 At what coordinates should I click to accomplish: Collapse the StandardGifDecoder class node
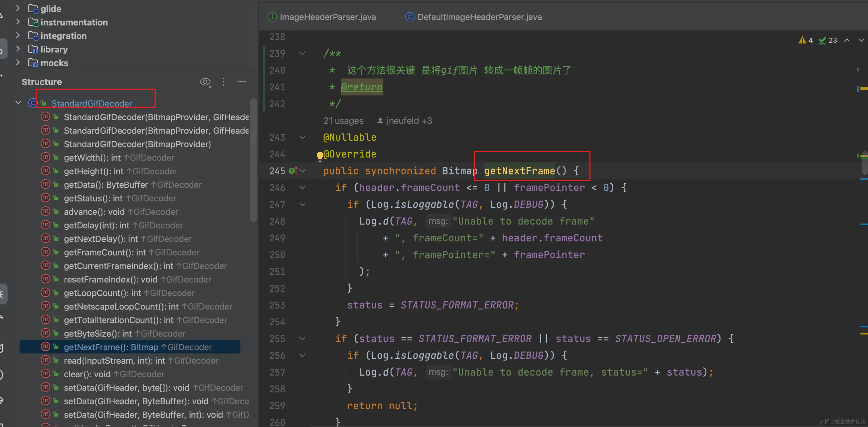pos(19,103)
